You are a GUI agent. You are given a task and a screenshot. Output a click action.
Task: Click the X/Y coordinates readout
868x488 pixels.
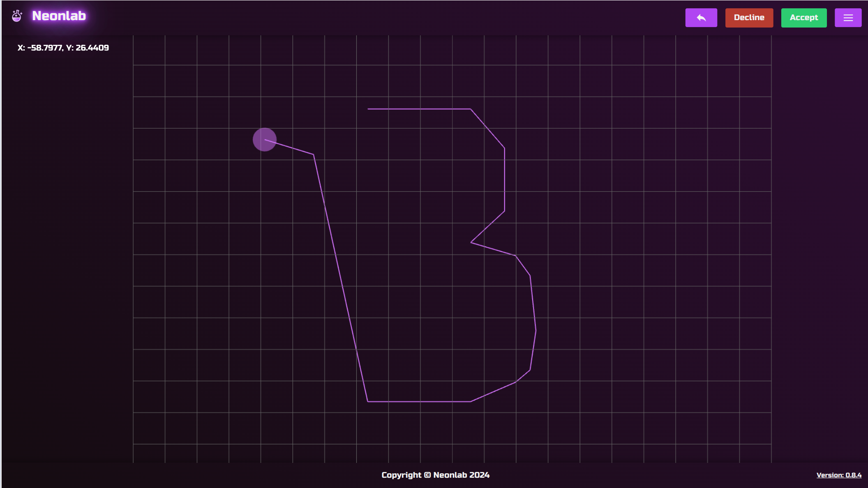63,48
